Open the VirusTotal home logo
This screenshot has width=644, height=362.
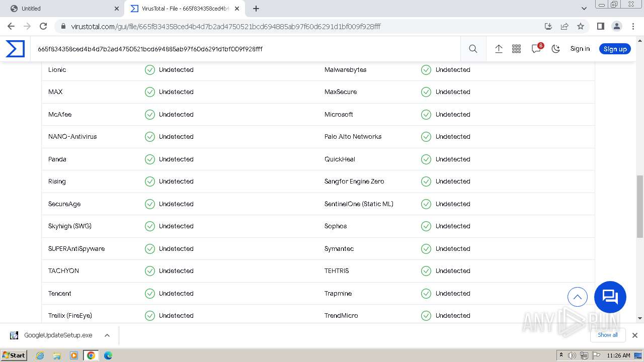pos(15,49)
